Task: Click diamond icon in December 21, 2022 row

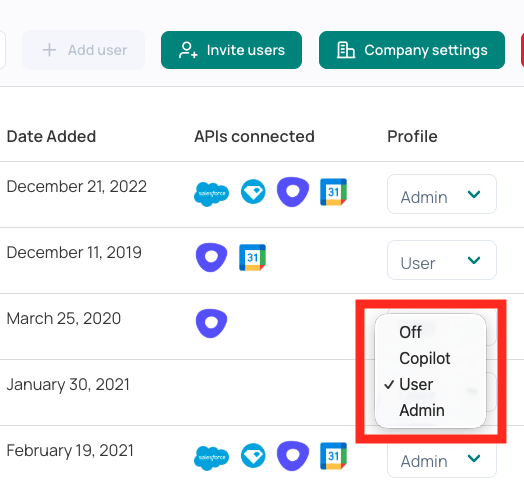Action: (253, 192)
